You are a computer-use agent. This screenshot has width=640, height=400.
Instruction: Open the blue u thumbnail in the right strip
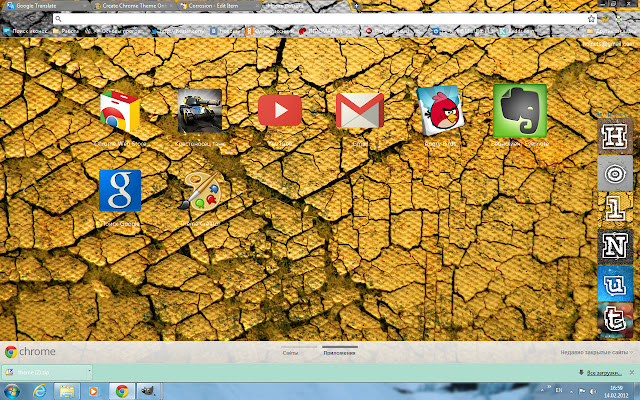click(615, 284)
